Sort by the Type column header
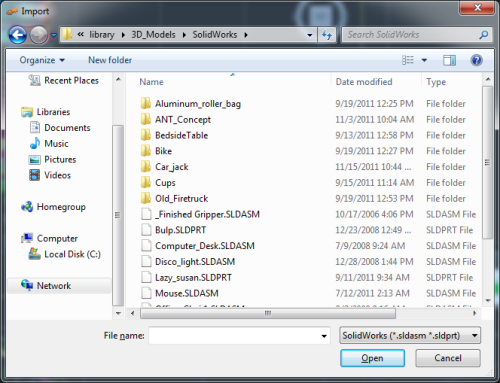Image resolution: width=500 pixels, height=383 pixels. 436,82
